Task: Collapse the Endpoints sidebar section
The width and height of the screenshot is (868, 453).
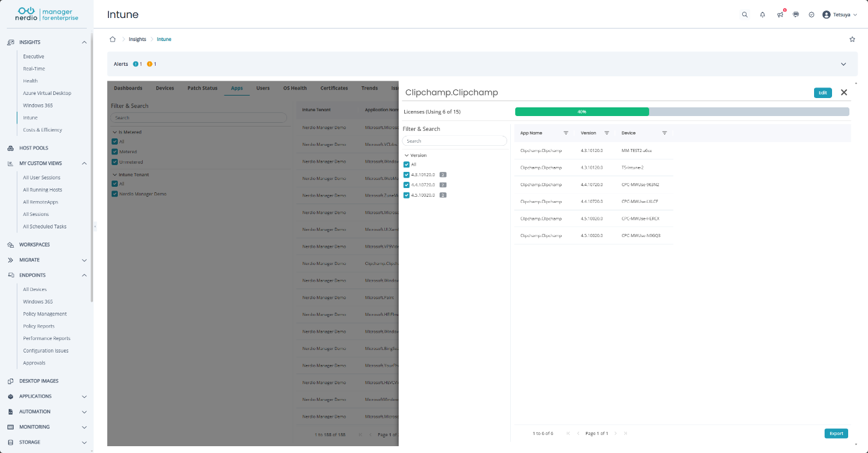Action: tap(84, 275)
